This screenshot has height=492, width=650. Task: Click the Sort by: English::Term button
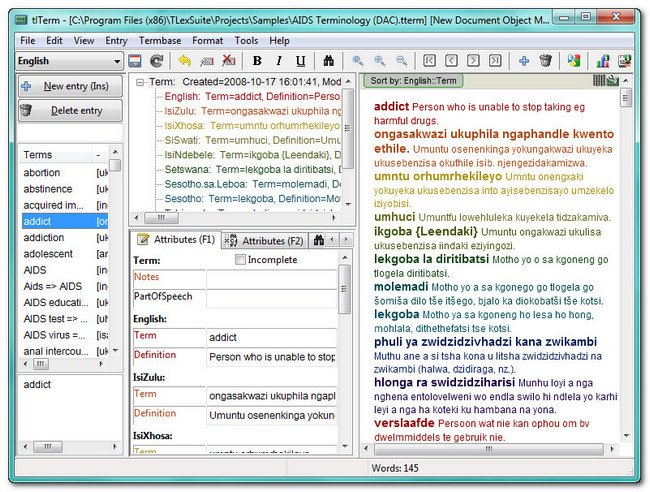pyautogui.click(x=413, y=80)
